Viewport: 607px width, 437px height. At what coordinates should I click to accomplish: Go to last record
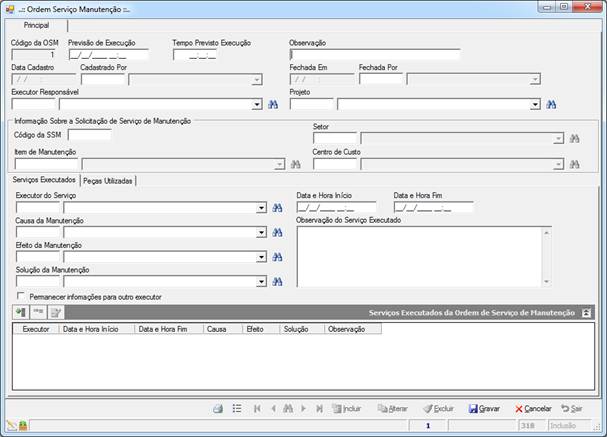point(319,409)
